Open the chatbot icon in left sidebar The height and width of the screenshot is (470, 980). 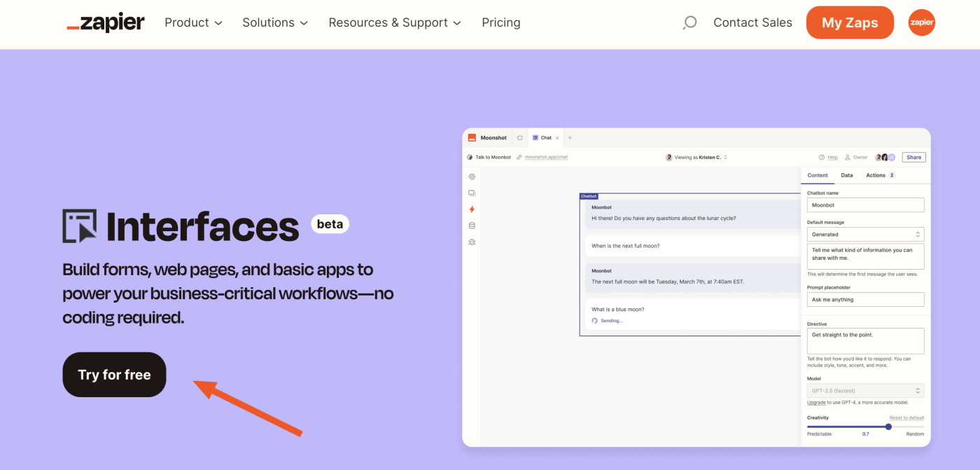click(472, 242)
